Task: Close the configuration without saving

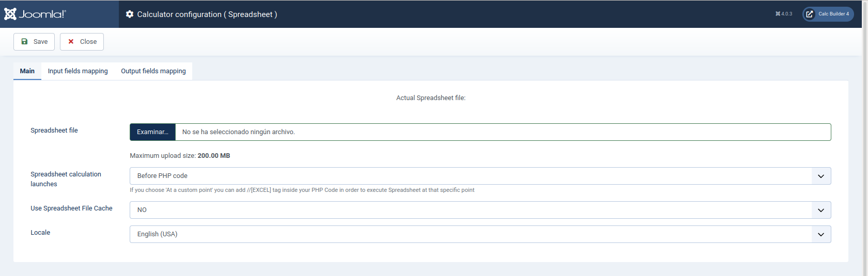Action: pos(82,42)
